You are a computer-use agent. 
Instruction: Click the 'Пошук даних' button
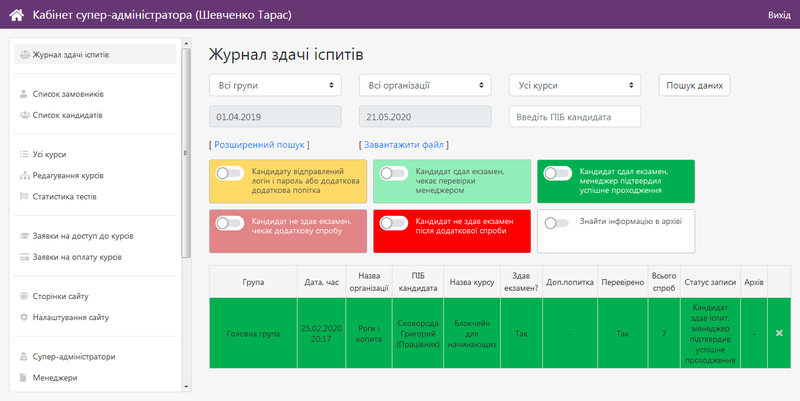coord(694,85)
